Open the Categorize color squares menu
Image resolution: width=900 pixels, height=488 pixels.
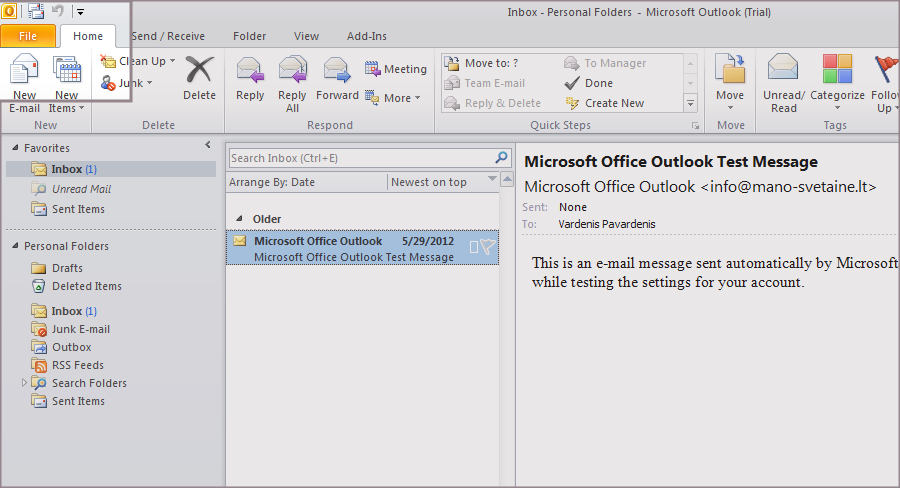836,69
